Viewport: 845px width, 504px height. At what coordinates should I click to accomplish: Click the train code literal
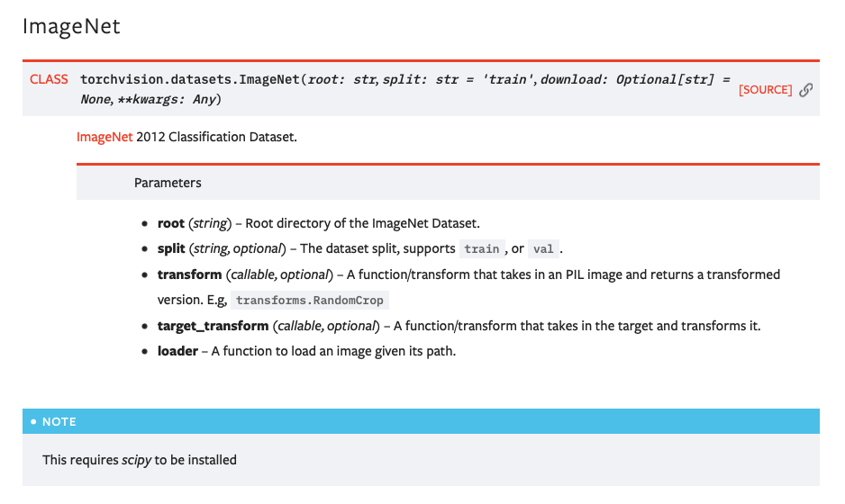click(x=482, y=248)
